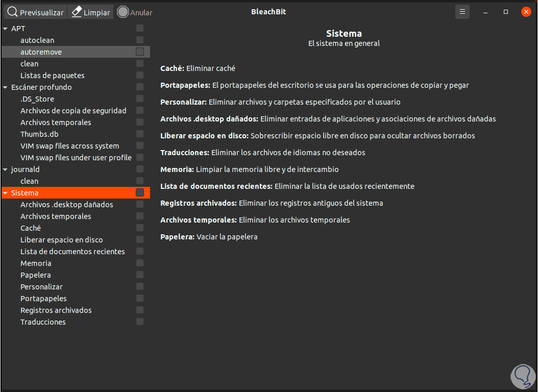Select the autoclean row
Viewport: 538px width, 392px height.
(76, 40)
